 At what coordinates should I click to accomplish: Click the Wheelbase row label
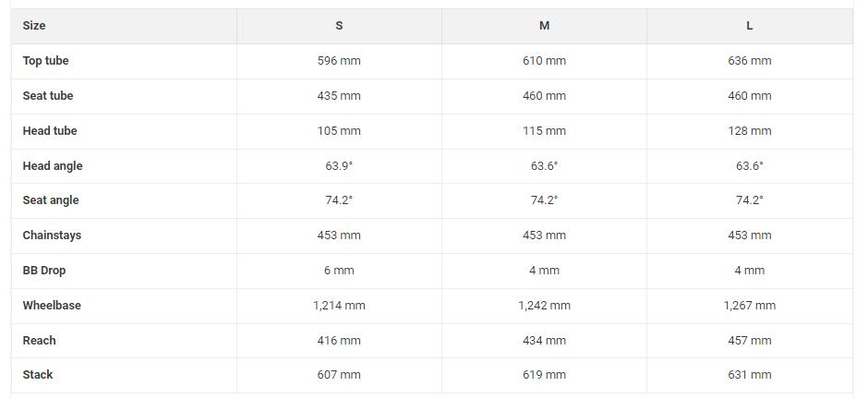pyautogui.click(x=52, y=306)
